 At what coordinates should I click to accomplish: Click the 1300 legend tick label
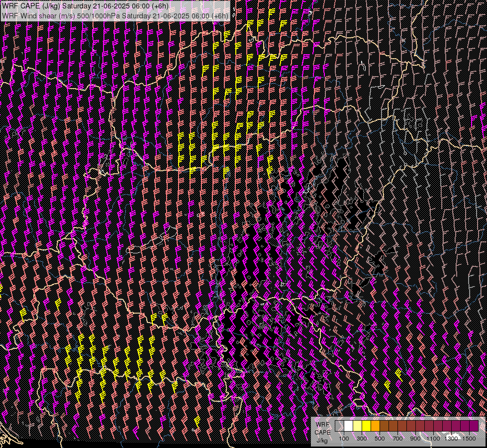(x=451, y=439)
